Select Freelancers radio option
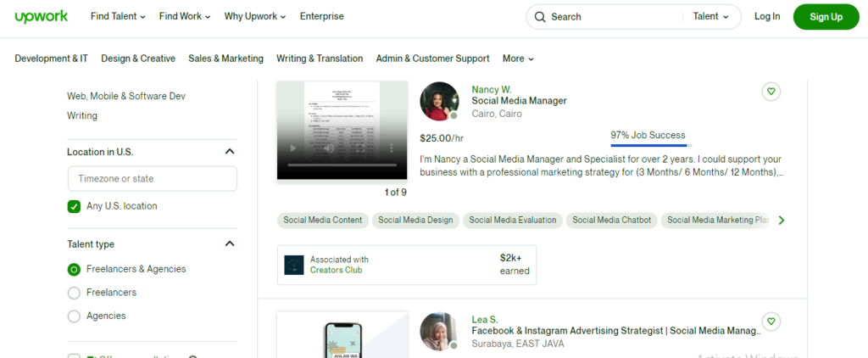 74,293
